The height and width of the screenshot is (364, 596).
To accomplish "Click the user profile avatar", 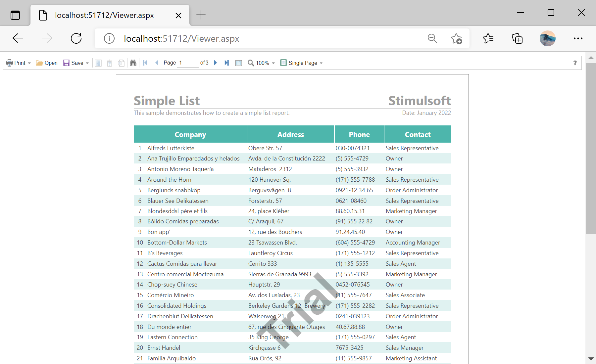I will pyautogui.click(x=548, y=38).
